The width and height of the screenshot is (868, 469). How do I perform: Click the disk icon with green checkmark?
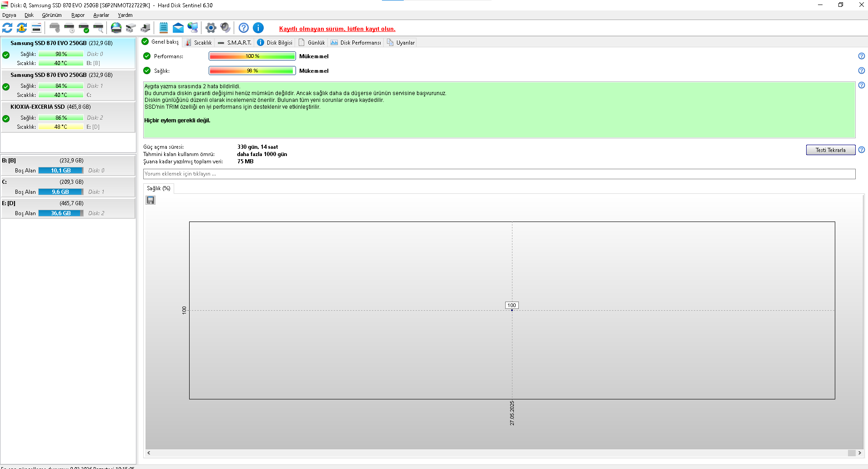84,28
